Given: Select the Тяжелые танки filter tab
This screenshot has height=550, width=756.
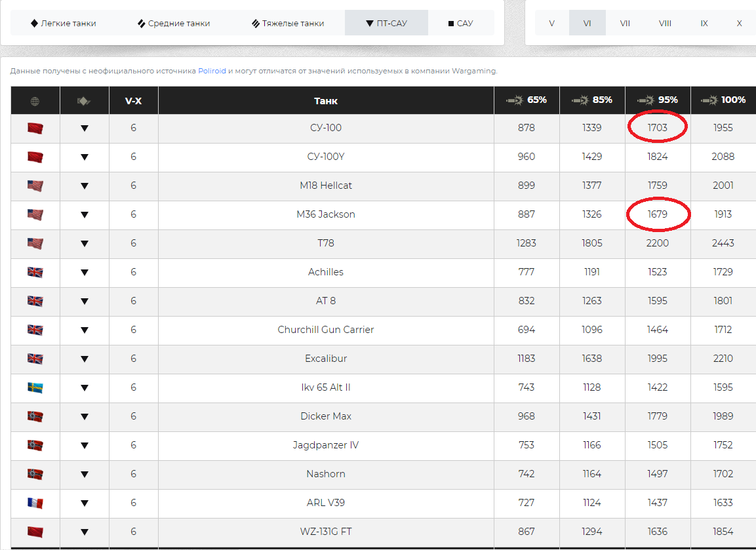Looking at the screenshot, I should click(288, 23).
